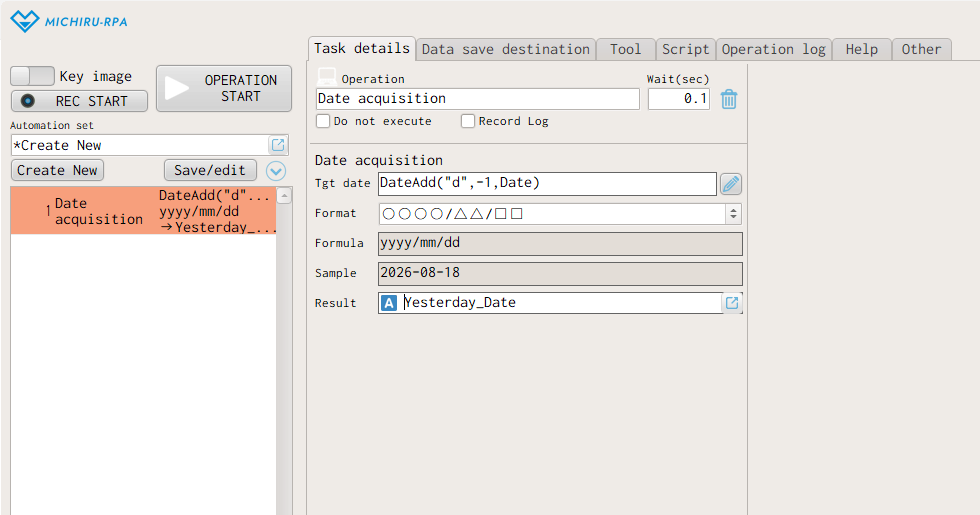Screen dimensions: 980x515
Task: View the Operation log tab
Action: point(774,49)
